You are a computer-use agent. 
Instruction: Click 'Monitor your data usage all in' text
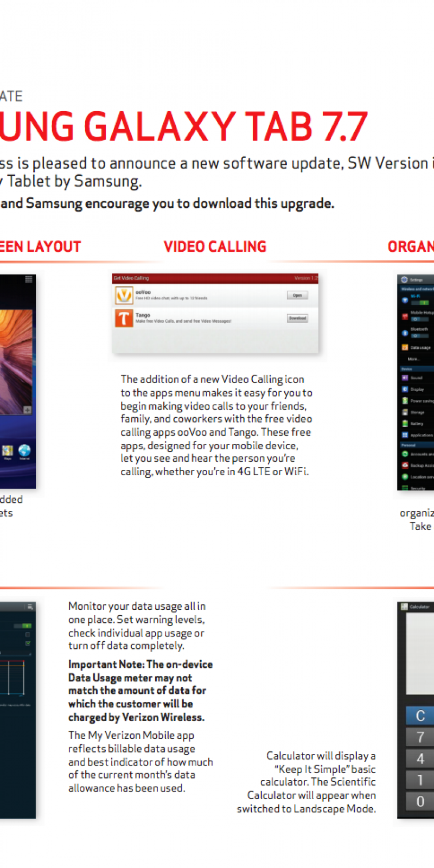(137, 607)
